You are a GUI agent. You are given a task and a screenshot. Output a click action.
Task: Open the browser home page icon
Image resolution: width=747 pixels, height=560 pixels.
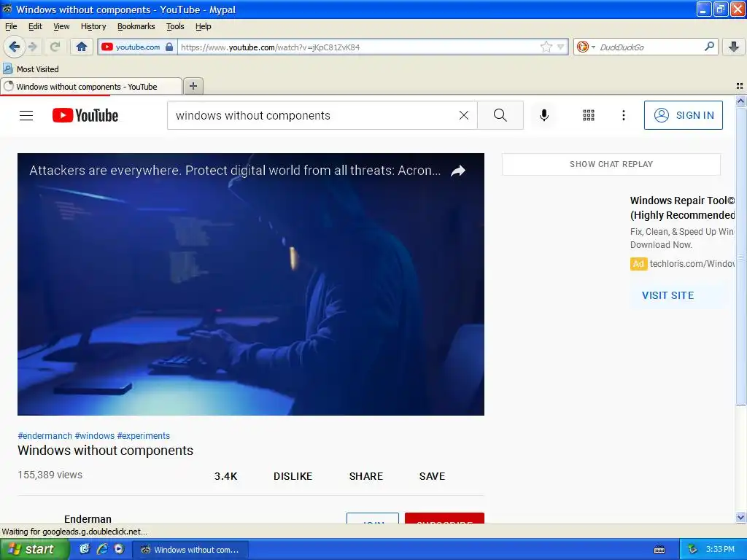point(82,47)
